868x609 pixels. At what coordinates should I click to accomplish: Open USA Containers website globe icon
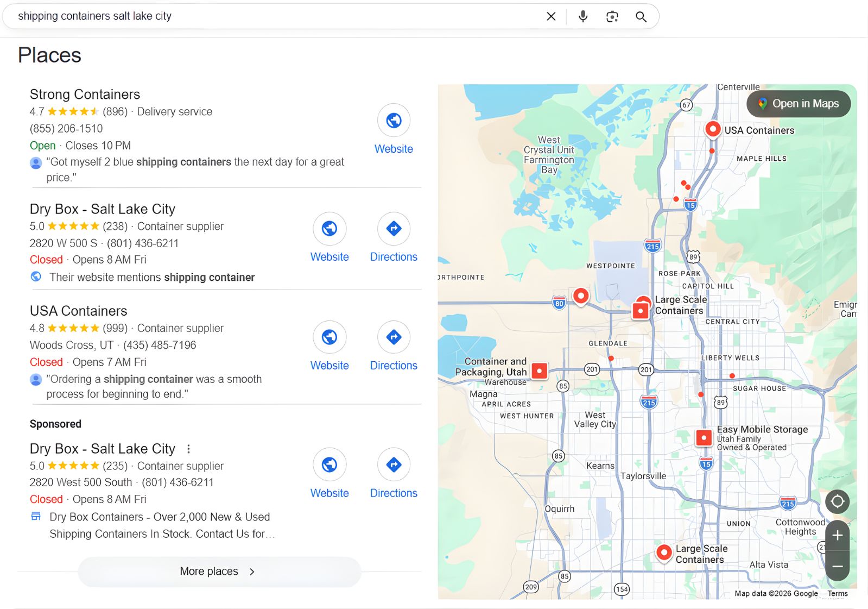(330, 337)
